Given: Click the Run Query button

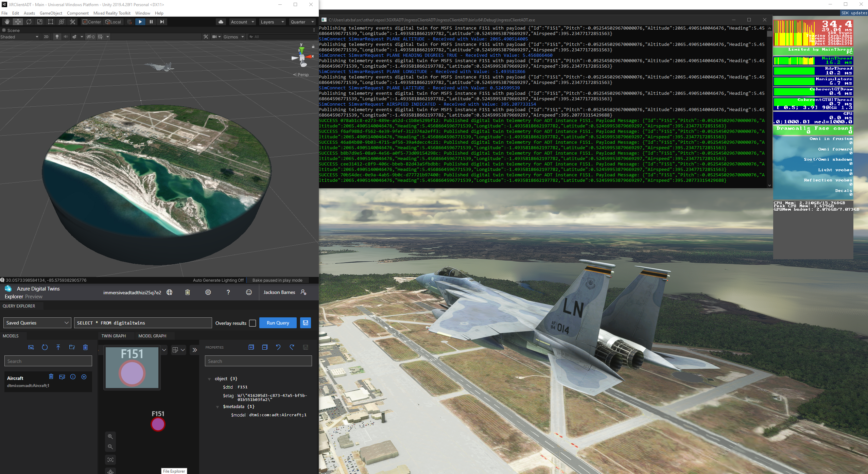Looking at the screenshot, I should [x=278, y=323].
